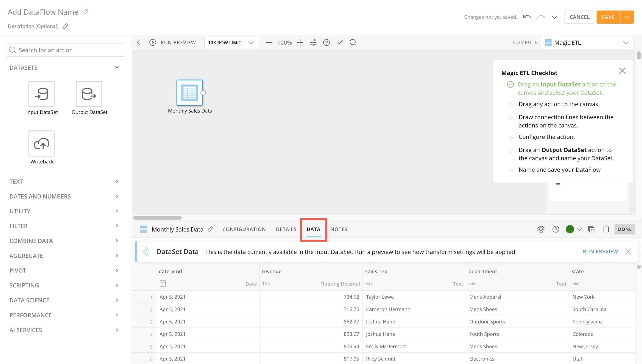642x364 pixels.
Task: Select the Output DataSet action icon
Action: pyautogui.click(x=89, y=94)
